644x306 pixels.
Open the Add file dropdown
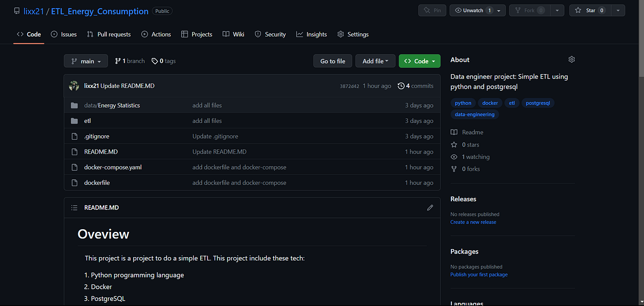pos(375,61)
